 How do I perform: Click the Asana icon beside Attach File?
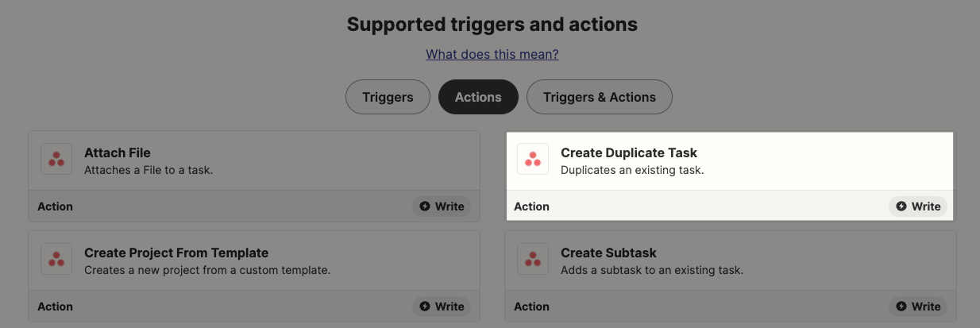pyautogui.click(x=56, y=159)
